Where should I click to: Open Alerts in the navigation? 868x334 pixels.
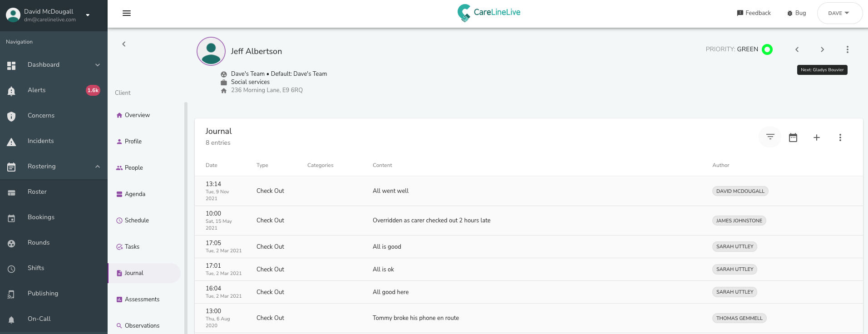point(54,90)
